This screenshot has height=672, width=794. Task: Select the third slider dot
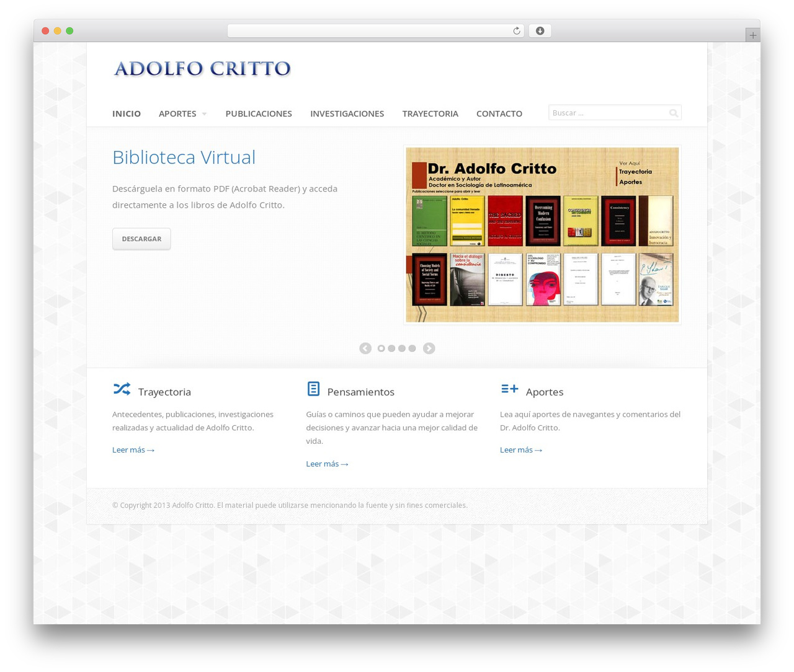pyautogui.click(x=402, y=348)
